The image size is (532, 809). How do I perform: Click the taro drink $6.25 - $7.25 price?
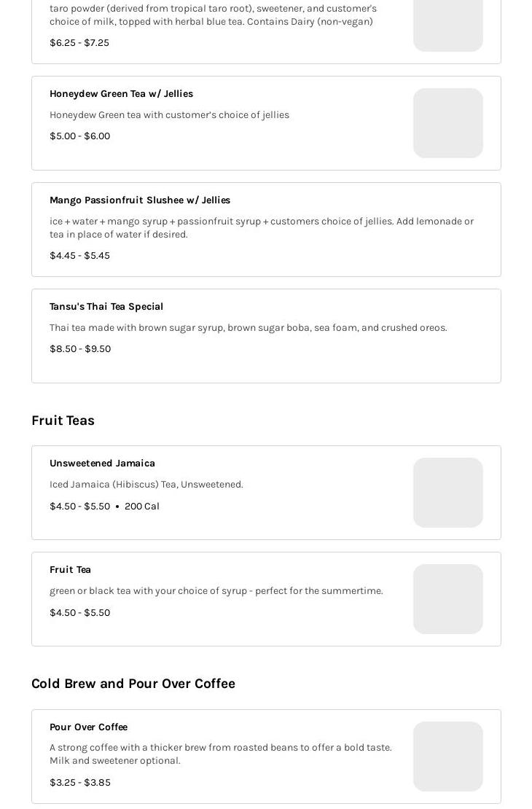(x=79, y=42)
